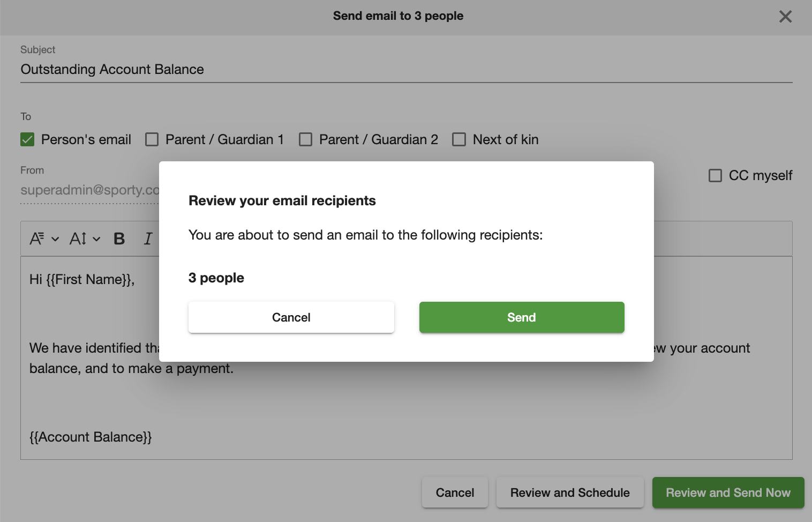Tick the Next of kin checkbox

click(x=459, y=140)
